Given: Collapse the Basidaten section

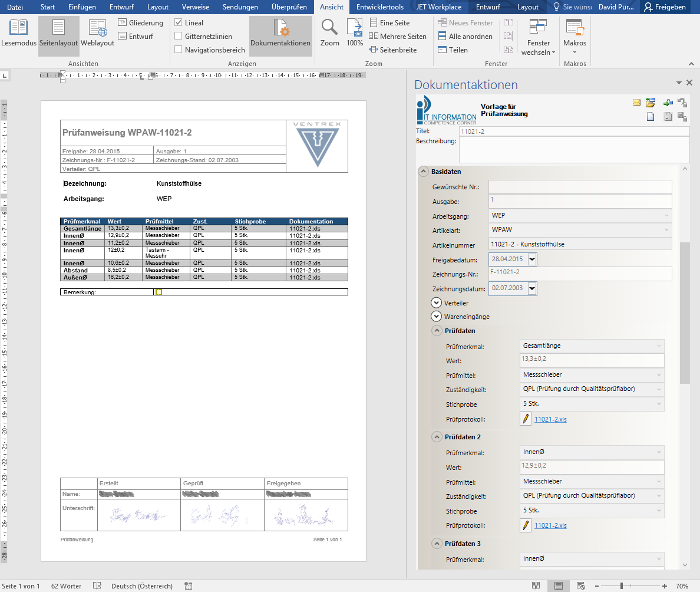Looking at the screenshot, I should click(423, 172).
